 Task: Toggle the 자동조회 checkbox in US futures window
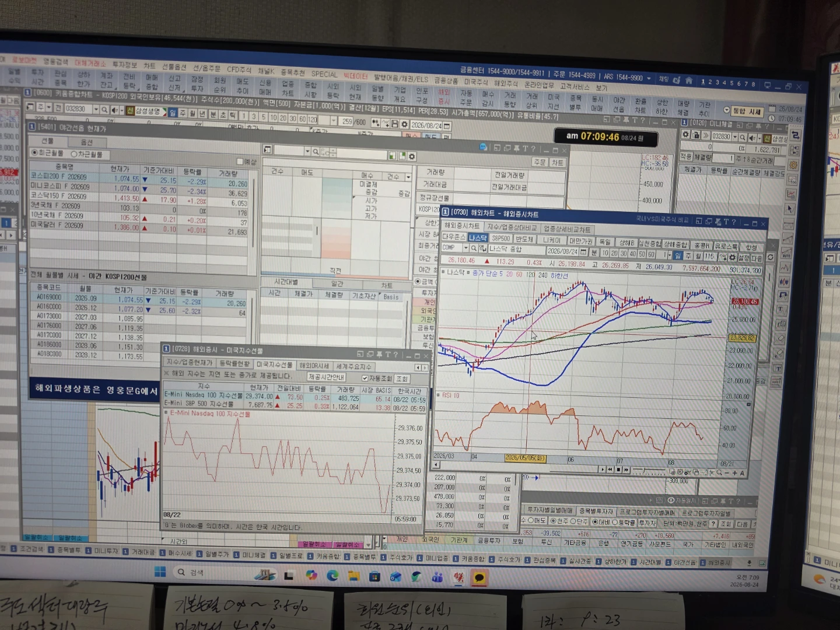[365, 378]
